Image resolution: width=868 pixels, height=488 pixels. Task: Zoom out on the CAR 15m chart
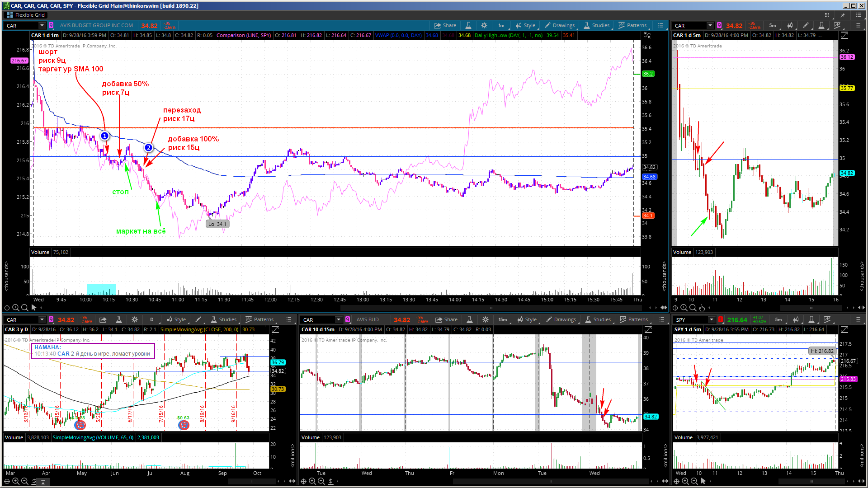click(x=321, y=481)
